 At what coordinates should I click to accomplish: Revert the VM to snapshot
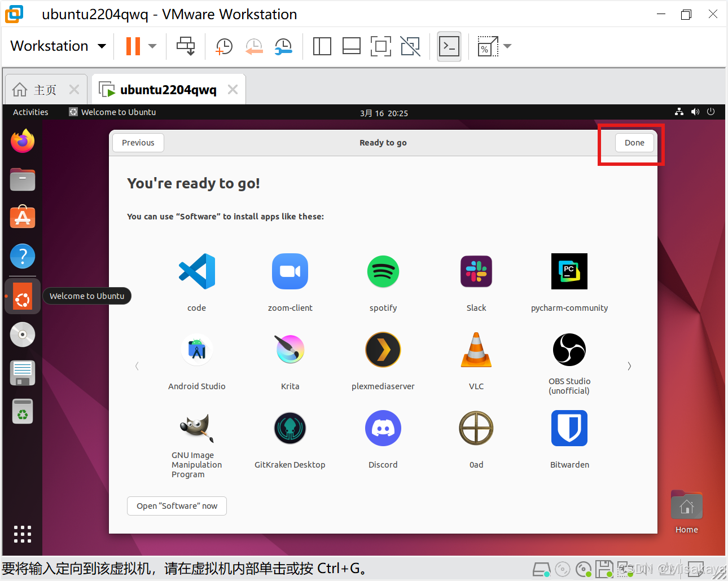click(x=254, y=46)
